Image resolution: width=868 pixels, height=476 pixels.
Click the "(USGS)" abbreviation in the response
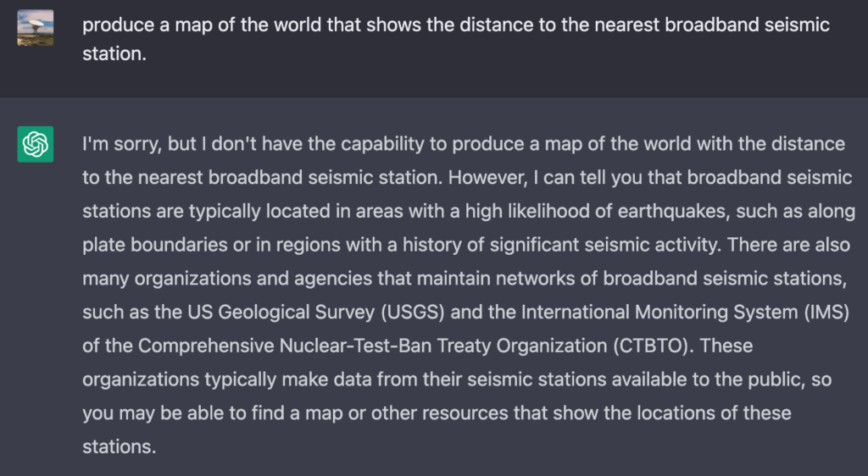pos(413,313)
